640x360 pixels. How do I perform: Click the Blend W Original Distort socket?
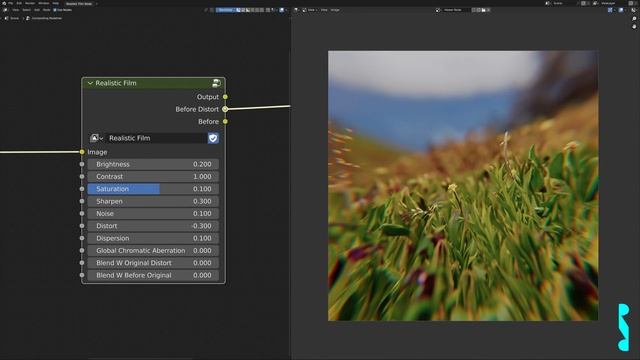tap(82, 263)
